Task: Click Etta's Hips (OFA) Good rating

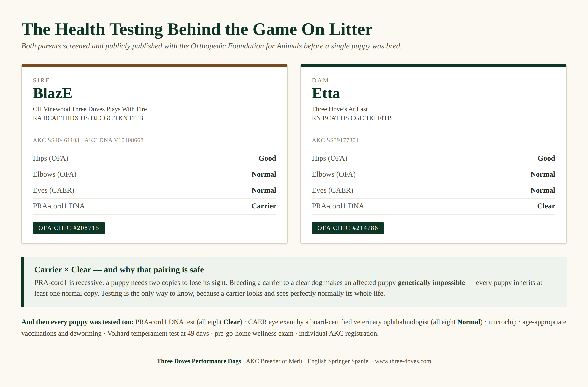Action: (546, 158)
